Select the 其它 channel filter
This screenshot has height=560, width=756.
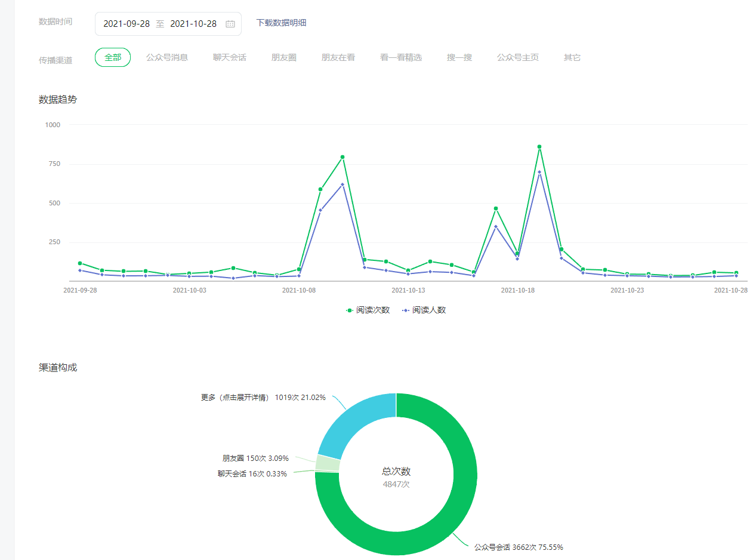pyautogui.click(x=572, y=57)
